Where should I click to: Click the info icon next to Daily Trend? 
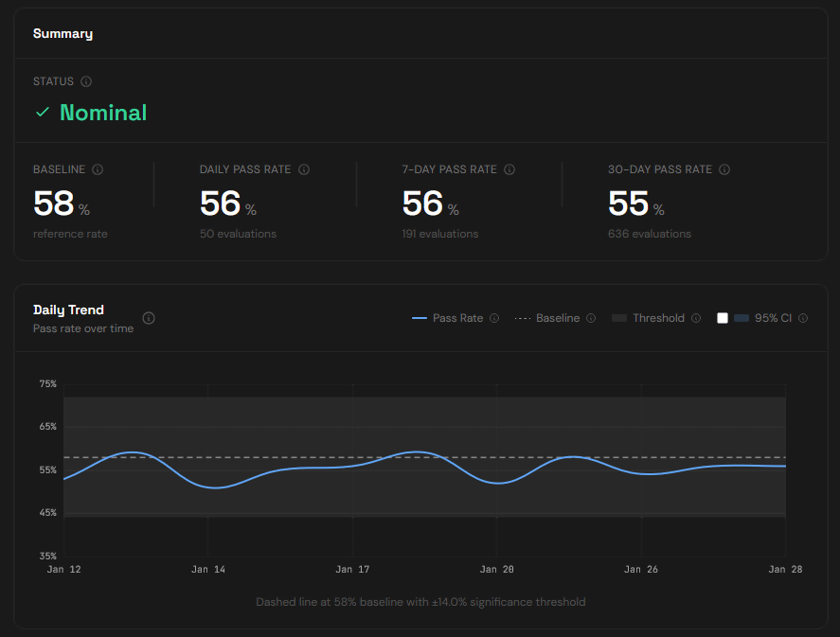point(149,318)
